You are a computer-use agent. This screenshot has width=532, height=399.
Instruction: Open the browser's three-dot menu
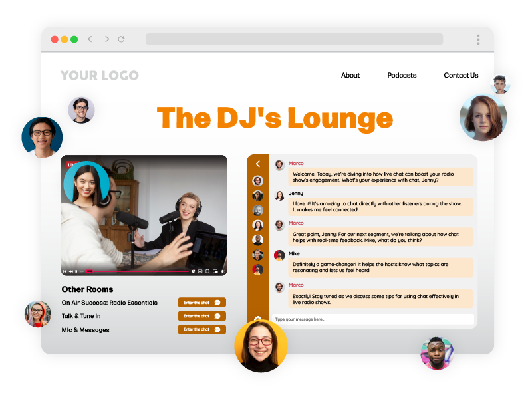(x=477, y=39)
